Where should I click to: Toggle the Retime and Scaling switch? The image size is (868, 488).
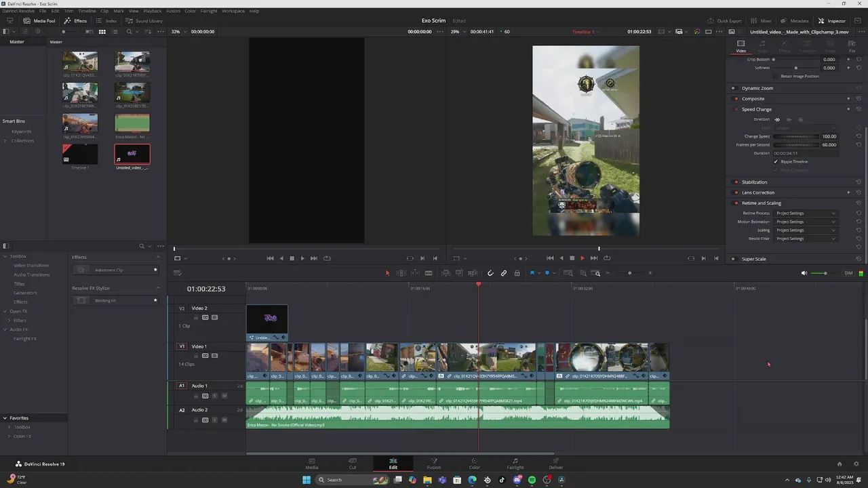(736, 203)
